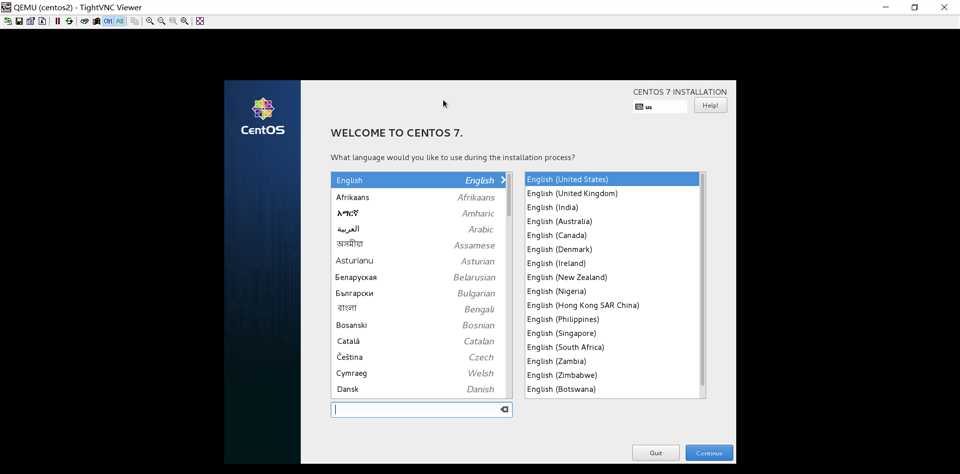Select English (South Africa) locale

point(612,347)
